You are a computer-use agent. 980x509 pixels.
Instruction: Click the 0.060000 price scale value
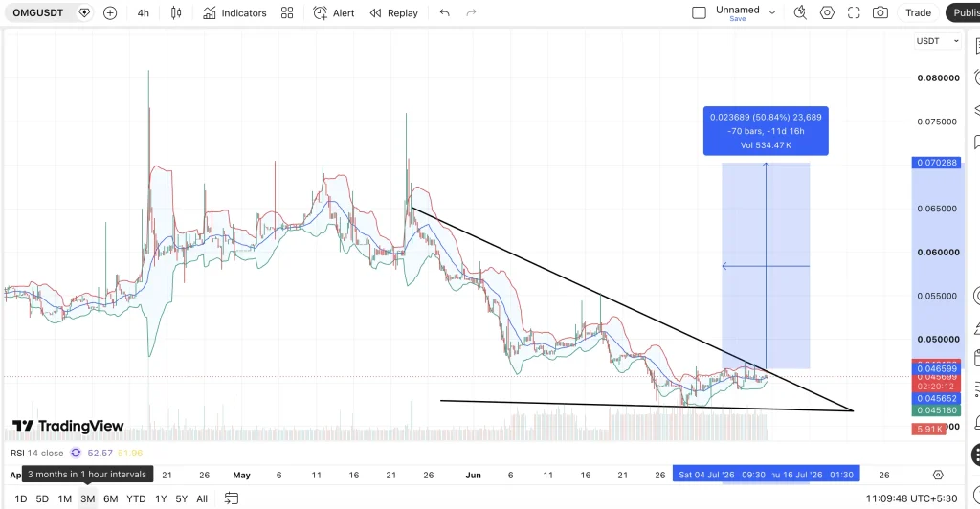pos(938,253)
